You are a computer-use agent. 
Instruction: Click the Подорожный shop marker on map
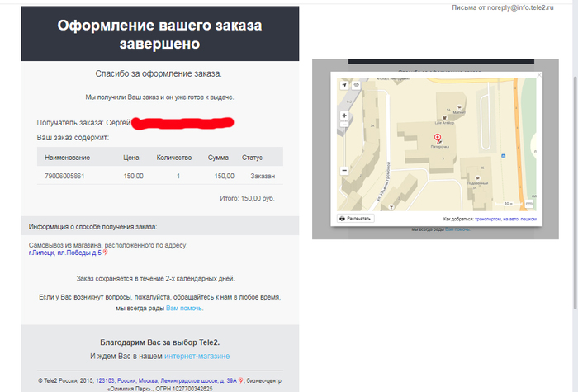pos(476,176)
